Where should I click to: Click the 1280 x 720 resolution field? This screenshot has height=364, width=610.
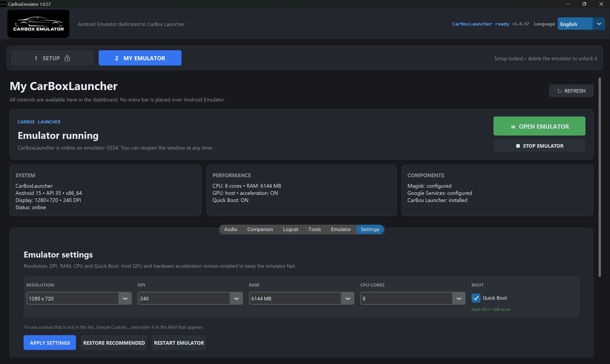click(73, 298)
